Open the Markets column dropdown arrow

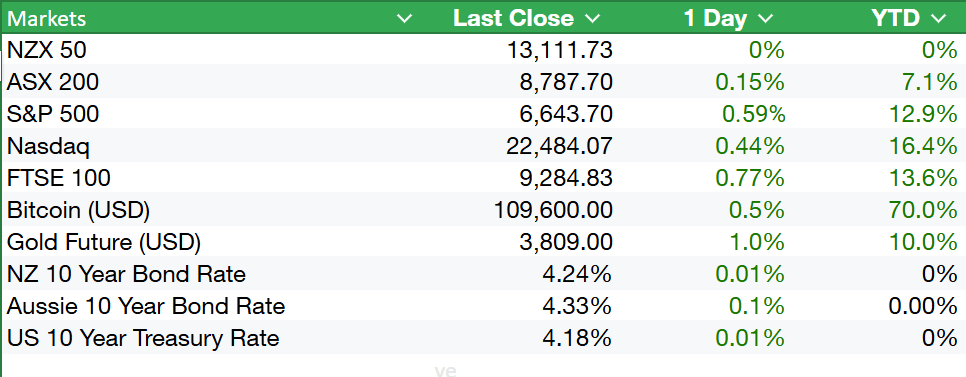tap(404, 18)
